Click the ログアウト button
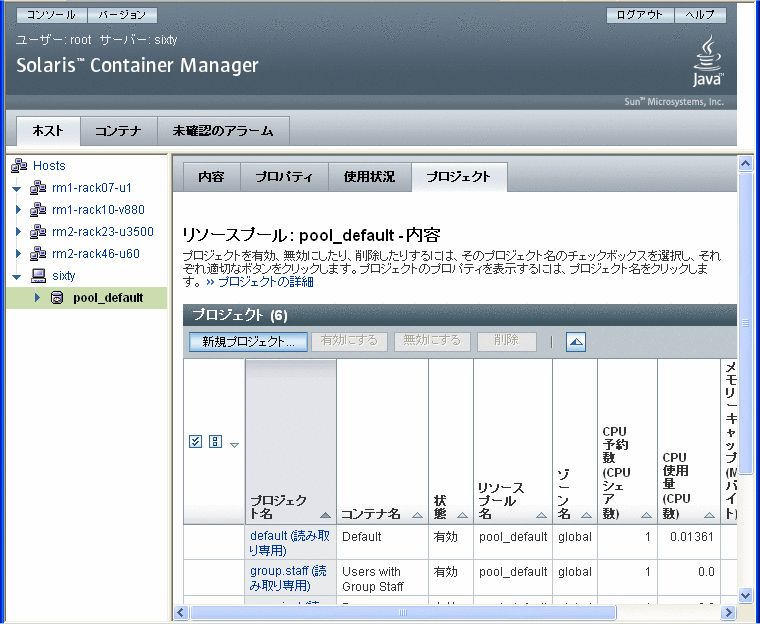760x624 pixels. coord(640,15)
